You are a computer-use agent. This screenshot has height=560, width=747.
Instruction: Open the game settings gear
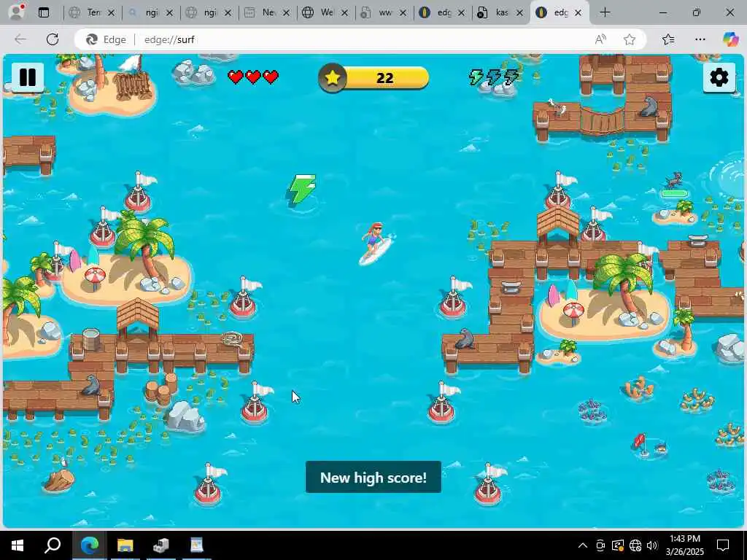pos(719,77)
